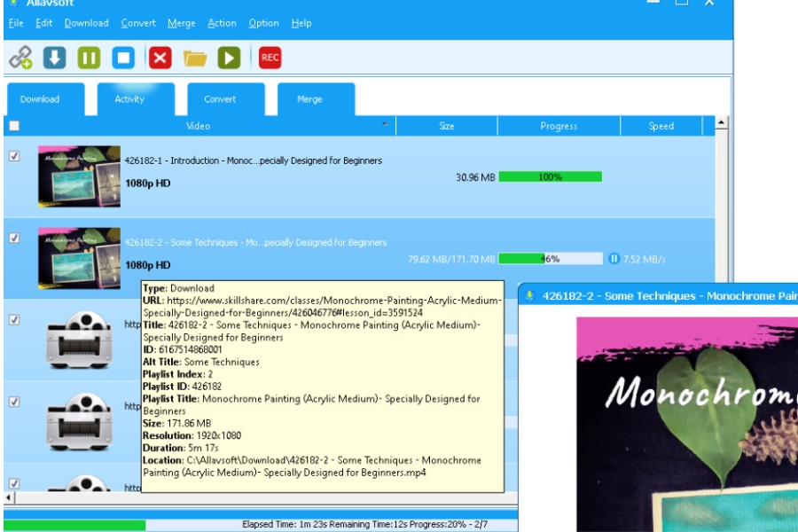Toggle the select-all checkbox in the header
The image size is (798, 532).
14,126
